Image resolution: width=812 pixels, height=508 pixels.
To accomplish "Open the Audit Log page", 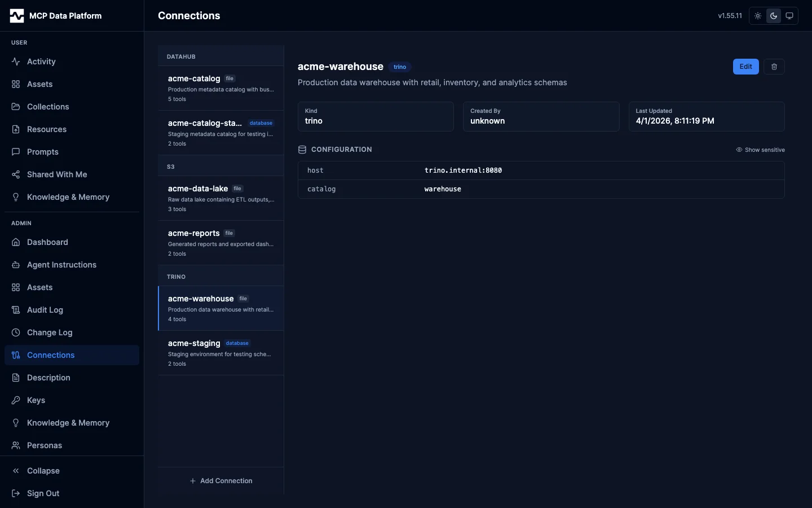I will coord(45,310).
